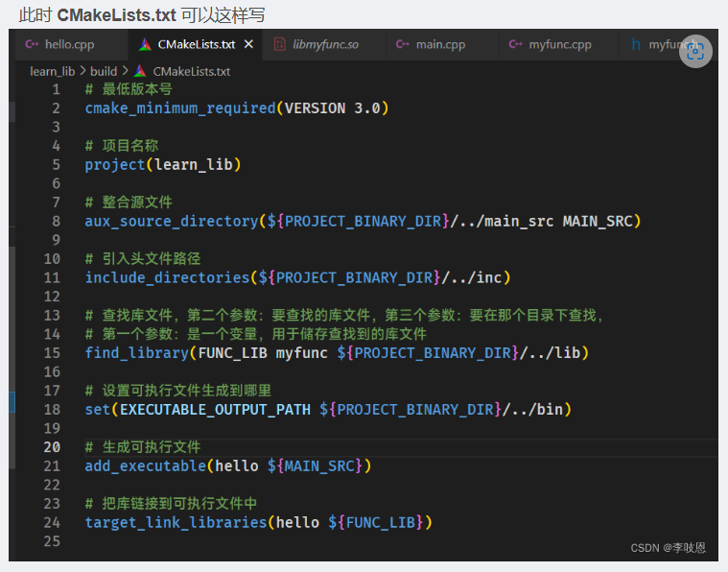Close the CMakeLists.txt tab
The height and width of the screenshot is (572, 728).
[248, 44]
